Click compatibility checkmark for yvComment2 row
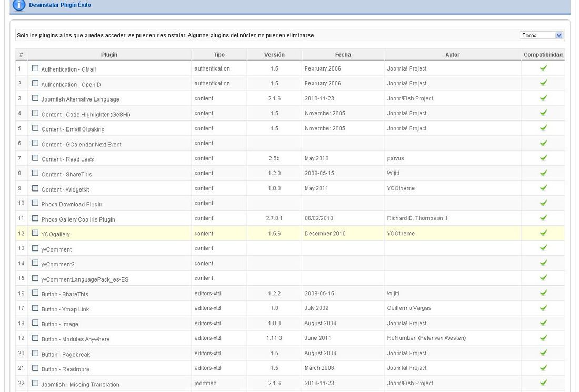This screenshot has height=392, width=579. 543,263
